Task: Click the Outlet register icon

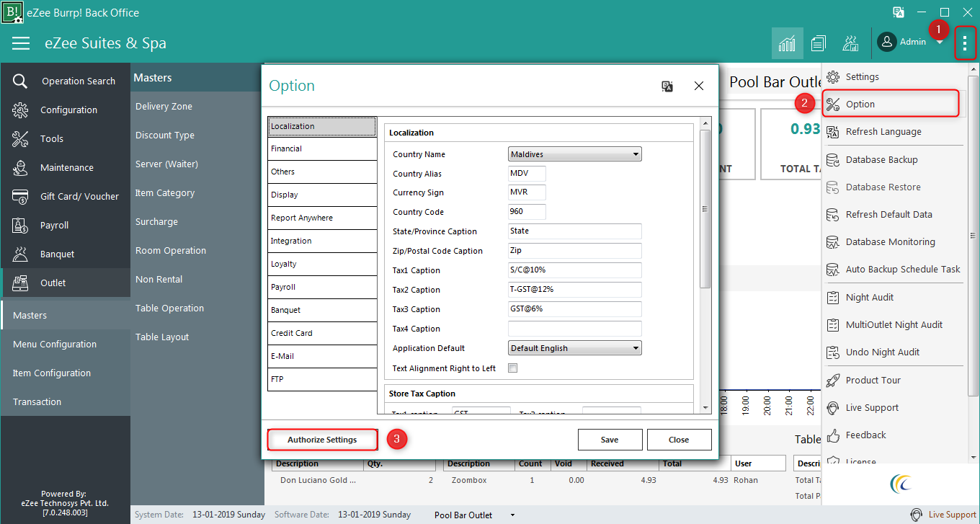Action: coord(20,283)
